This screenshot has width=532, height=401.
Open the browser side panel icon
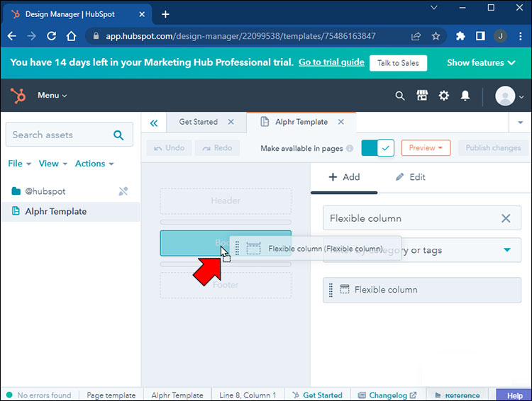click(480, 36)
